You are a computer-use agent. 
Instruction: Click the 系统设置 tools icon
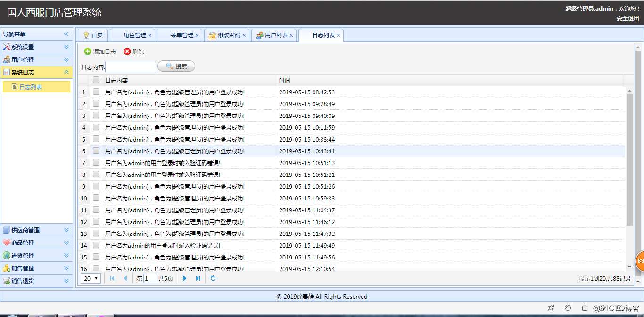click(x=7, y=47)
